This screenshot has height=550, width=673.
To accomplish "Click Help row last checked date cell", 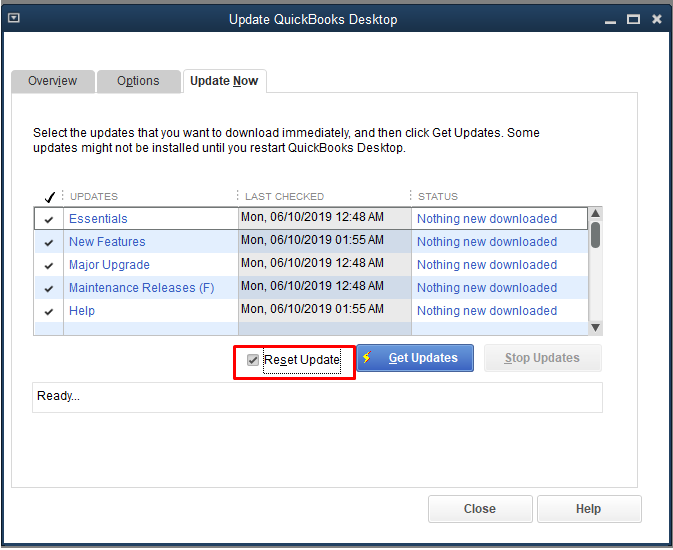I will 324,310.
